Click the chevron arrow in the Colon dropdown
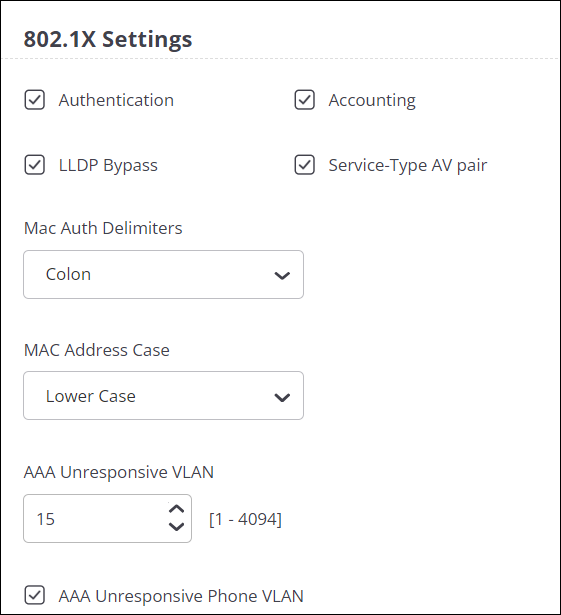 click(282, 276)
